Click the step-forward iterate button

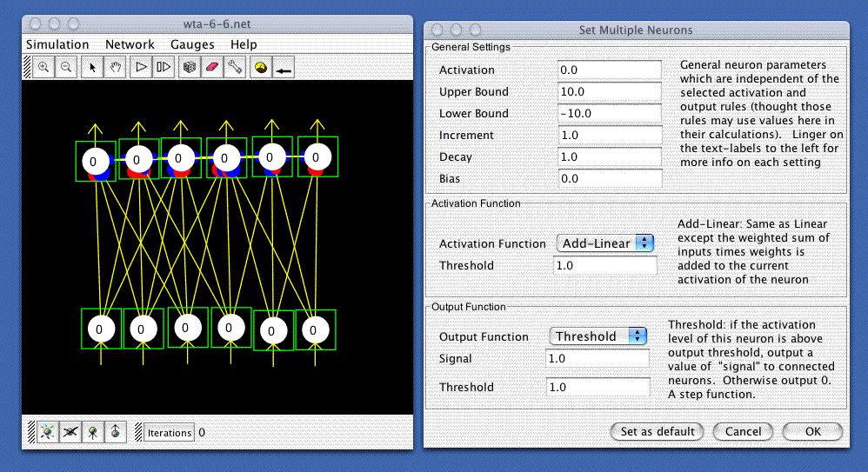163,67
